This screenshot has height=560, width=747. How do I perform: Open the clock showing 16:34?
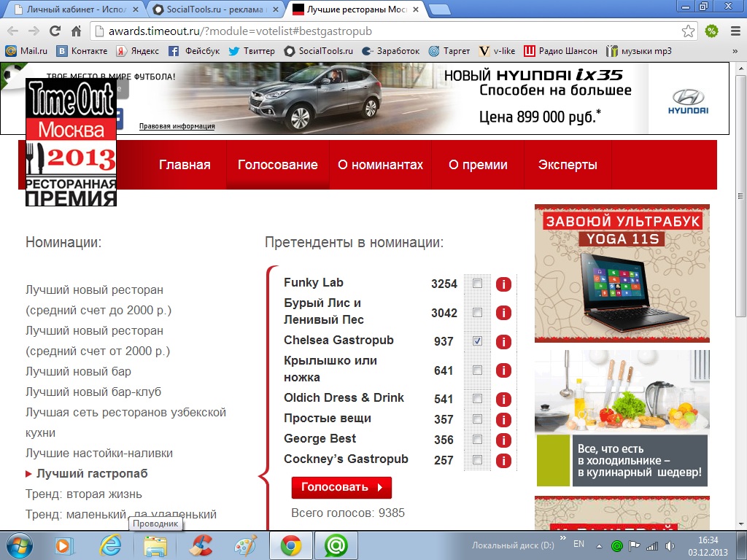click(x=708, y=546)
